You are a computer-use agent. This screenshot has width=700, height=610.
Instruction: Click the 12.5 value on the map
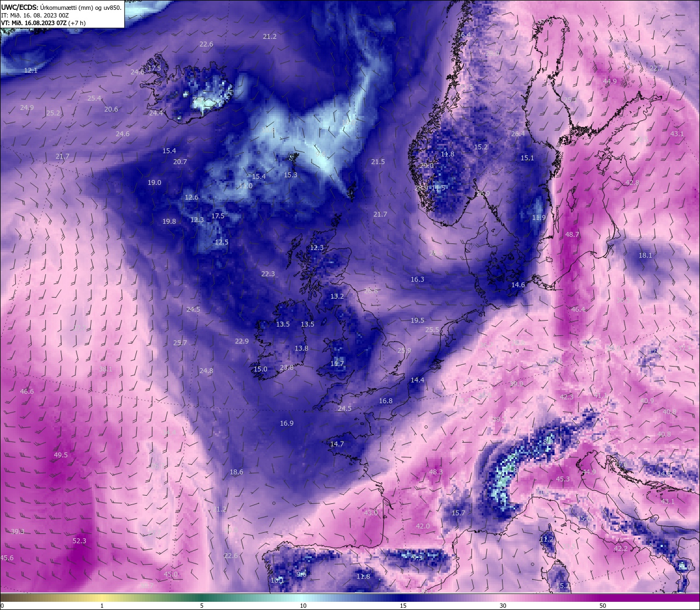click(x=221, y=242)
